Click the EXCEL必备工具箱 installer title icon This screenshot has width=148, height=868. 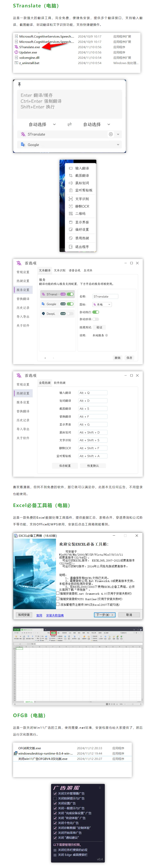16,535
